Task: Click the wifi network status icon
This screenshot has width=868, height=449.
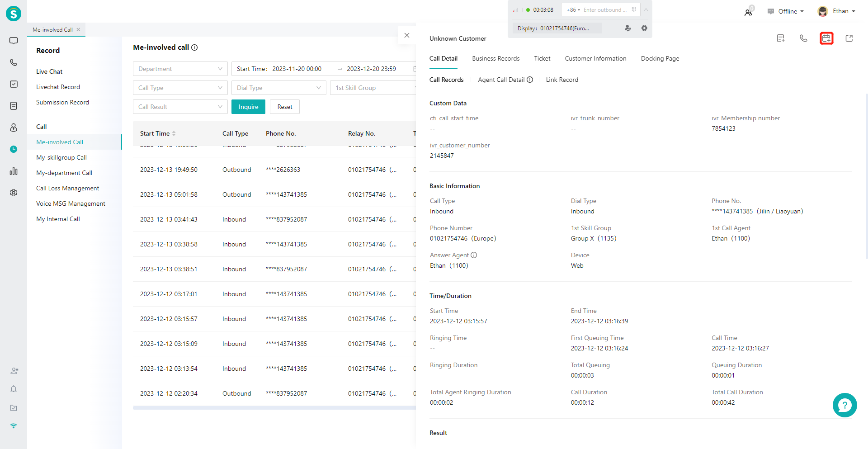Action: pos(14,426)
